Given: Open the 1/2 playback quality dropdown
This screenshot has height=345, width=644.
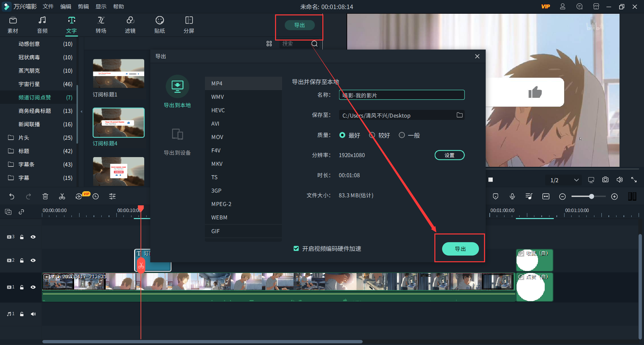Looking at the screenshot, I should 563,180.
